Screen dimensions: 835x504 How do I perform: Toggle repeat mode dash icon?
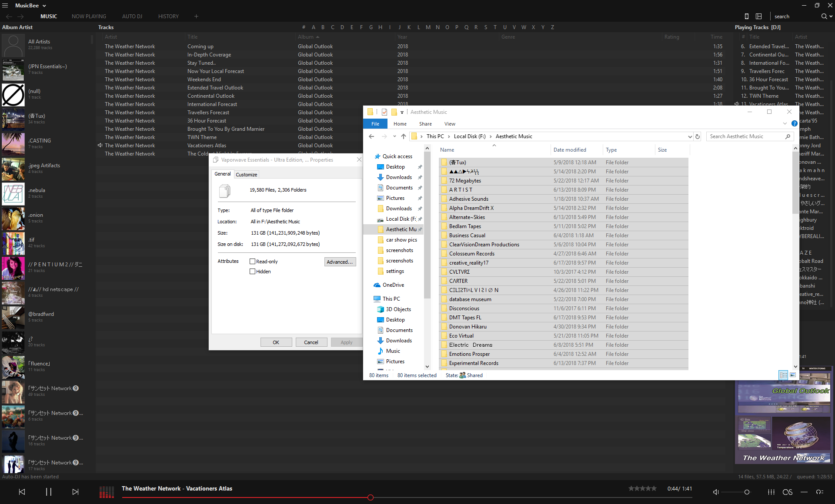[x=804, y=492]
